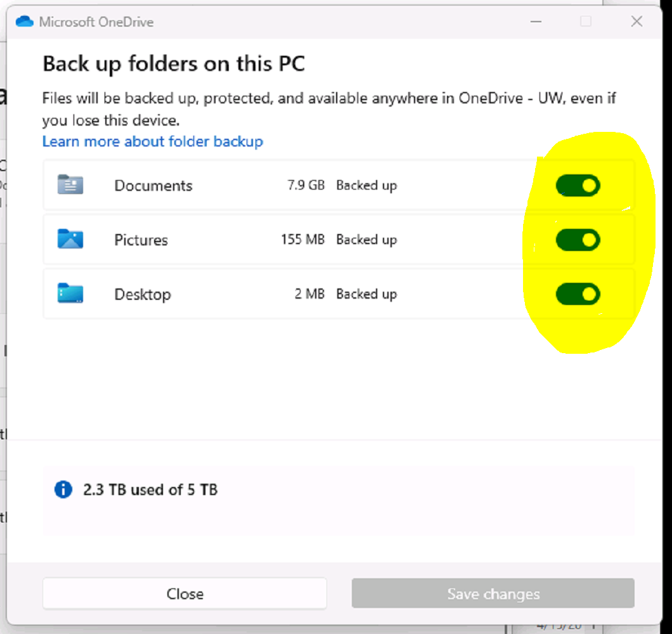Disable the Pictures folder backup toggle
The width and height of the screenshot is (672, 634).
tap(578, 240)
